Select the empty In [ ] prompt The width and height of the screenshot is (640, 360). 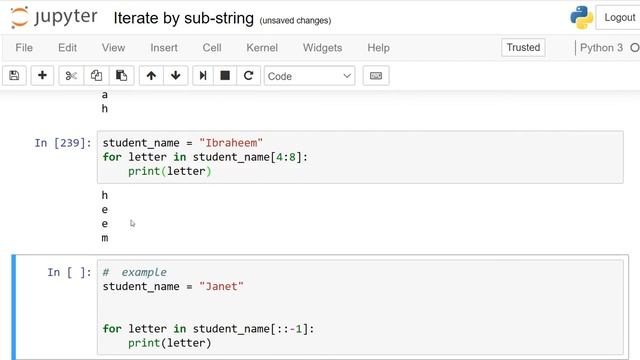(69, 272)
